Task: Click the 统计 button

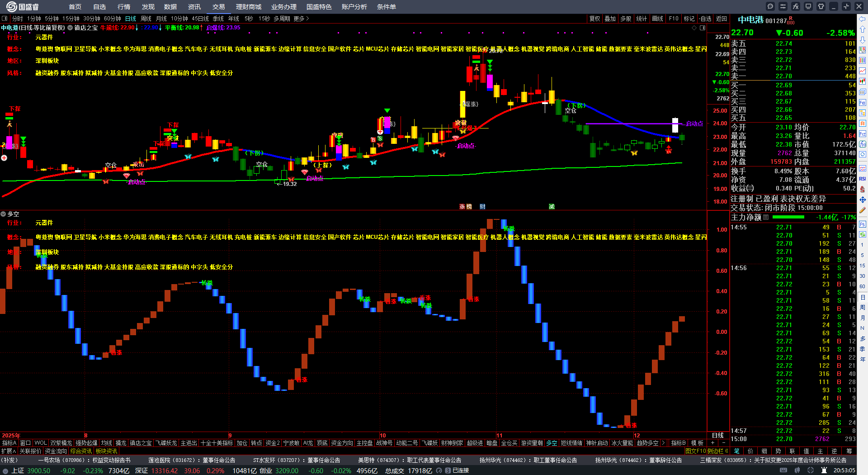Action: pos(642,19)
